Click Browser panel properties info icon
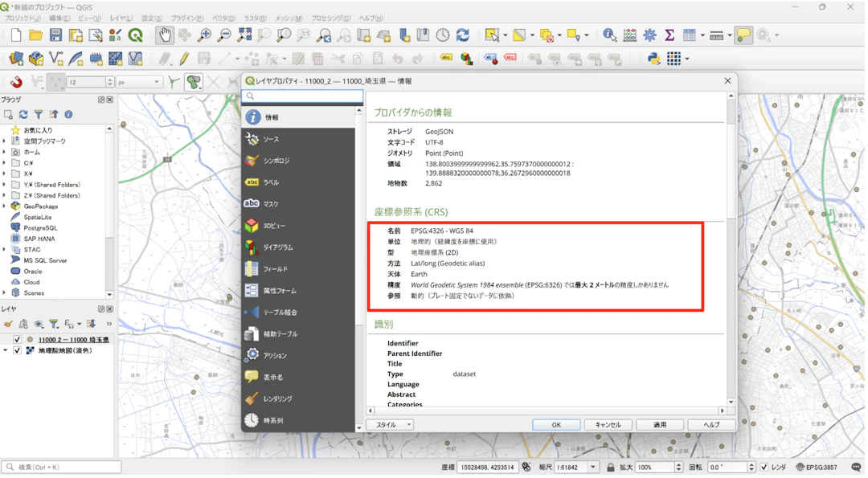 [x=68, y=115]
